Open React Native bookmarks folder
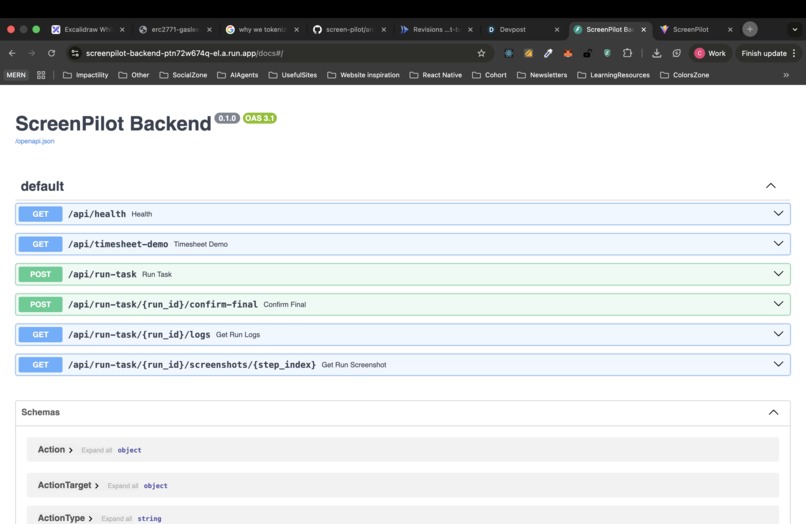Image resolution: width=806 pixels, height=524 pixels. point(436,75)
